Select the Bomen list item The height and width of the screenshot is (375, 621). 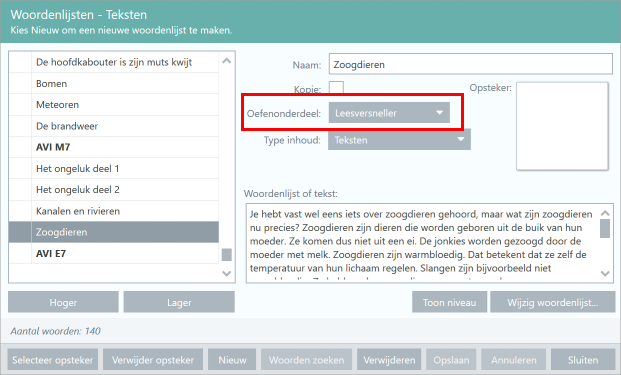tap(114, 84)
